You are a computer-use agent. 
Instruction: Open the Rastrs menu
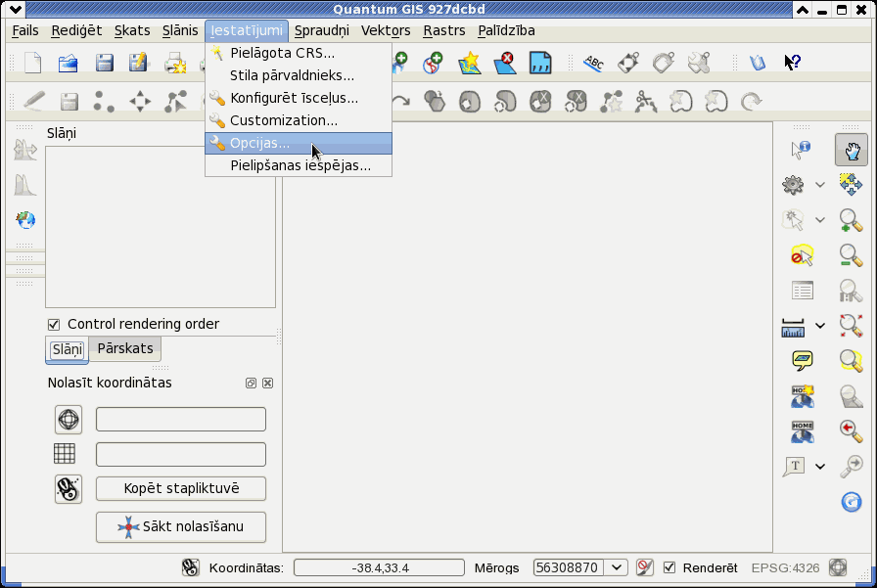pos(444,30)
